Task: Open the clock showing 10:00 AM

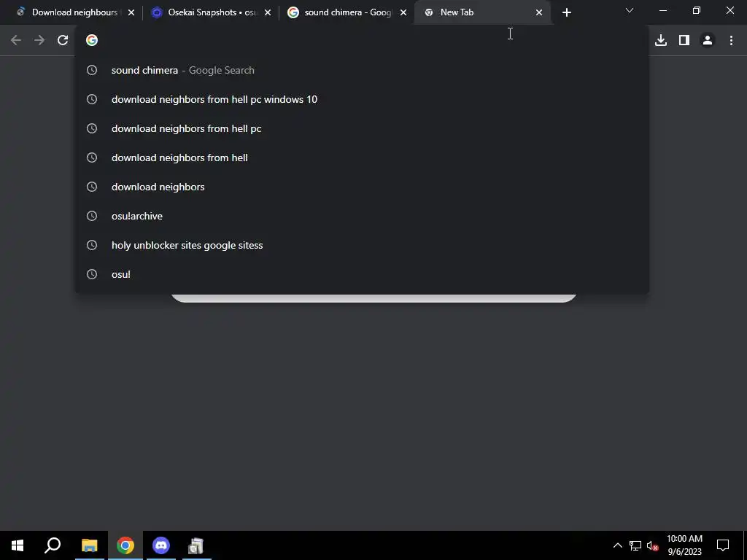Action: pos(684,545)
